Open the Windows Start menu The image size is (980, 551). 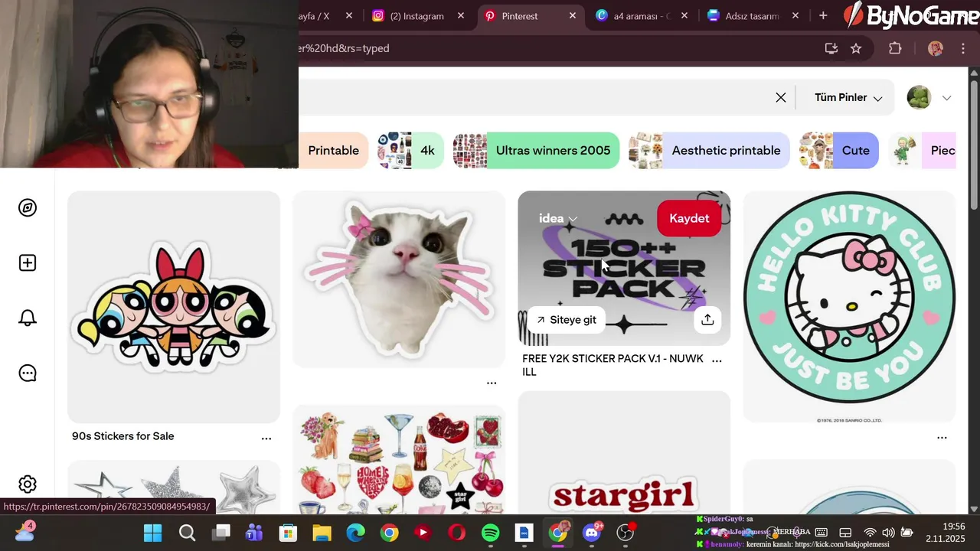pyautogui.click(x=153, y=532)
